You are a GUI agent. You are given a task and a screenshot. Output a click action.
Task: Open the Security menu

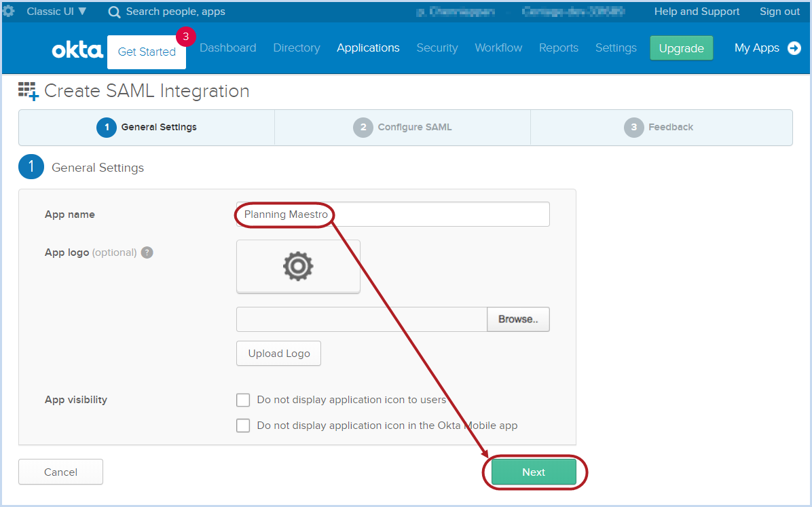click(437, 48)
